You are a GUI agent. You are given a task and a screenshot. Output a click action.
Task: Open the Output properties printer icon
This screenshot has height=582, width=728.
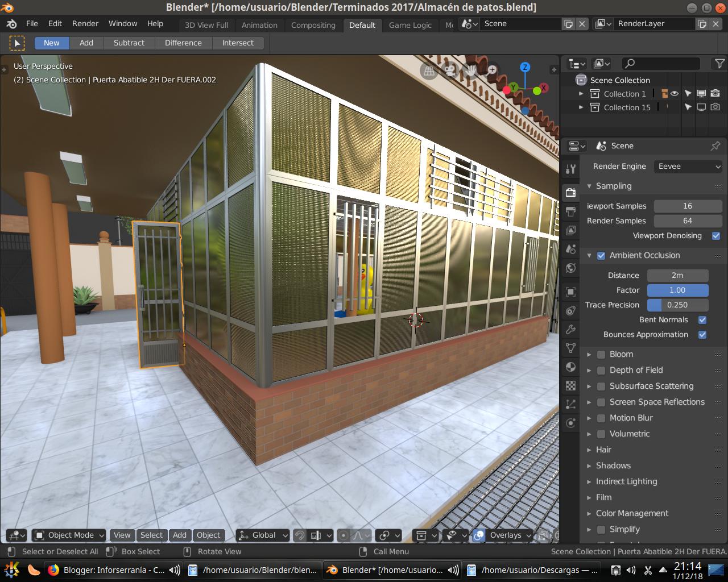570,211
